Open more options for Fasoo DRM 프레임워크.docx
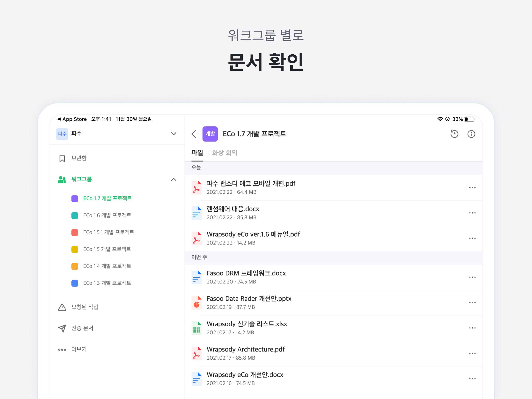This screenshot has width=532, height=399. [x=472, y=277]
